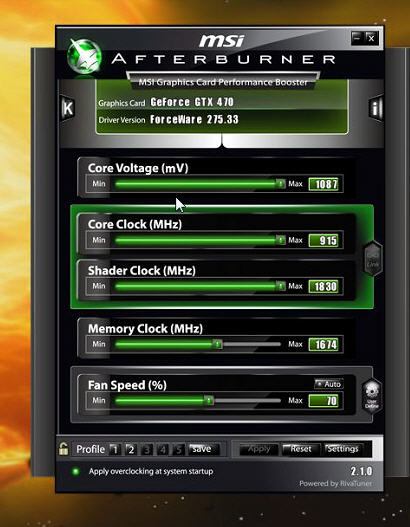The width and height of the screenshot is (410, 527).
Task: Click the Shader Clock value field 1830
Action: pos(324,286)
